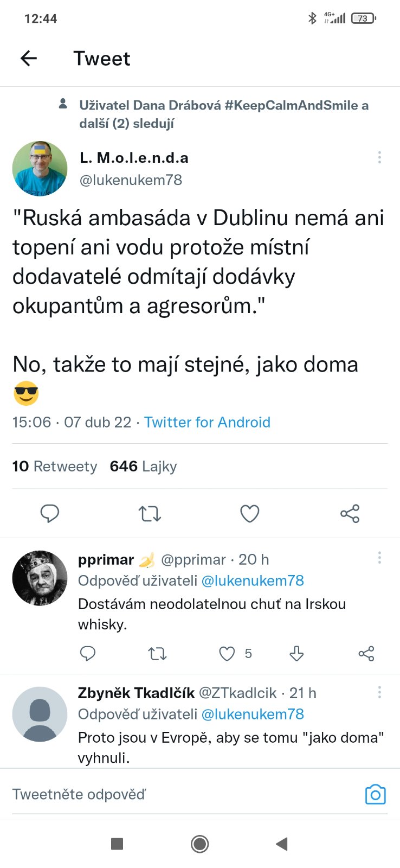Image resolution: width=400 pixels, height=868 pixels.
Task: Open the Twitter for Android link
Action: [207, 422]
